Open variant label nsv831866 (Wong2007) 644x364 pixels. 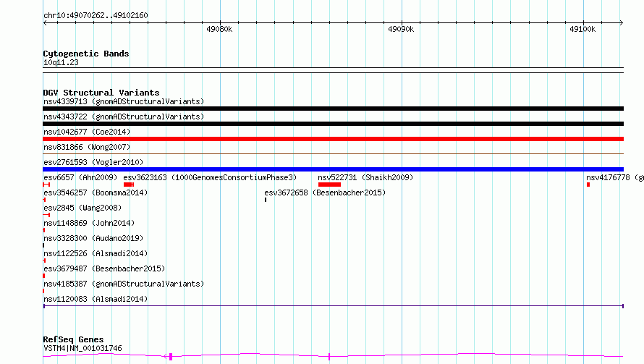click(87, 147)
